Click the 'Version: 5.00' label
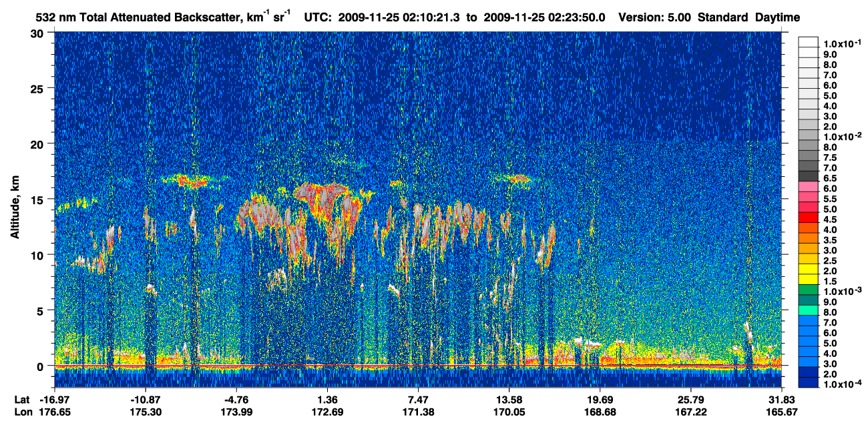The width and height of the screenshot is (868, 445). 655,17
